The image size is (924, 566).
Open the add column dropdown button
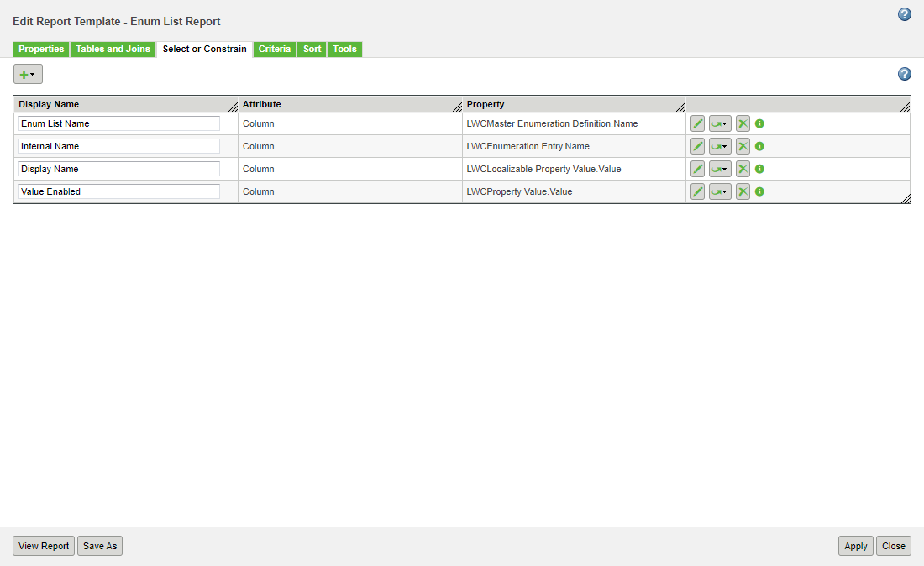28,74
